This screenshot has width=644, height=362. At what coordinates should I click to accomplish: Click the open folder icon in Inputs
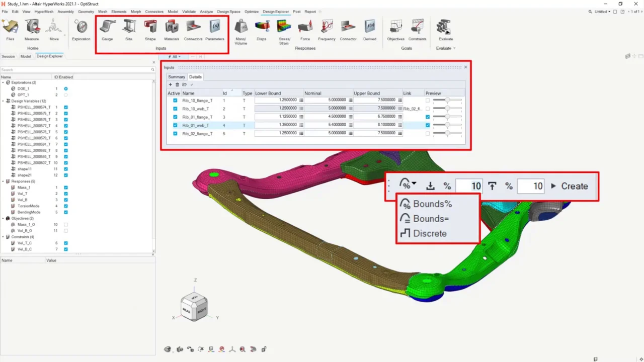click(184, 84)
